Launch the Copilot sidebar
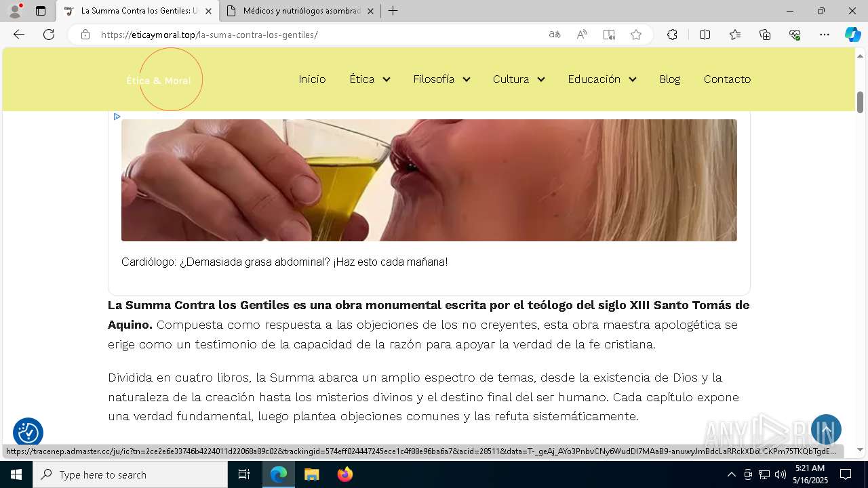 point(852,35)
